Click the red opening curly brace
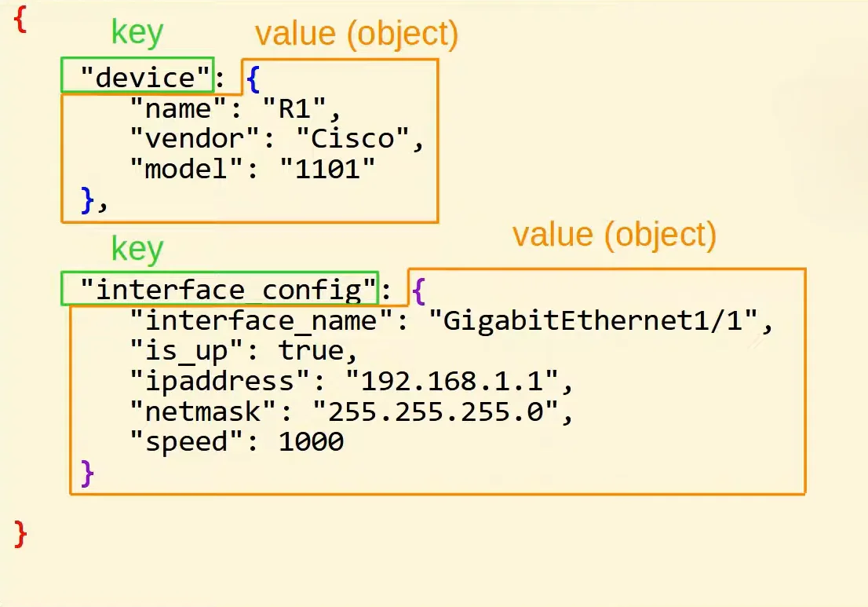The width and height of the screenshot is (868, 607). point(20,20)
